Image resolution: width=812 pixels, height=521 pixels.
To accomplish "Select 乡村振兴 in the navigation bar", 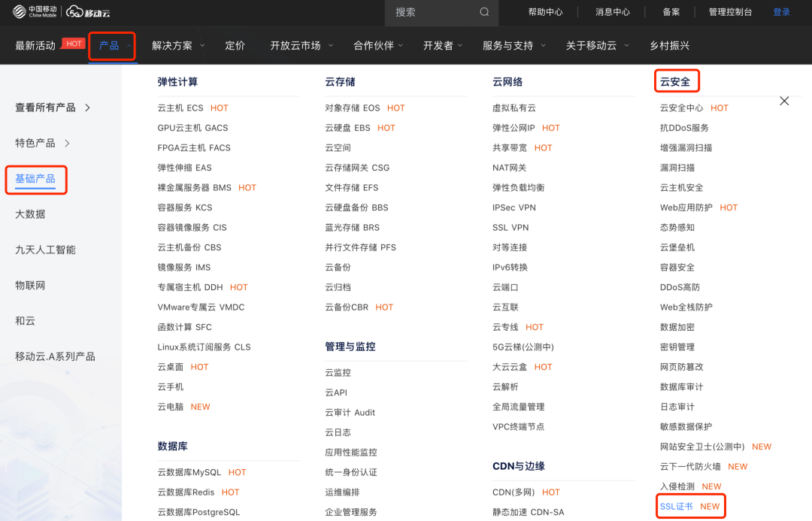I will (670, 46).
